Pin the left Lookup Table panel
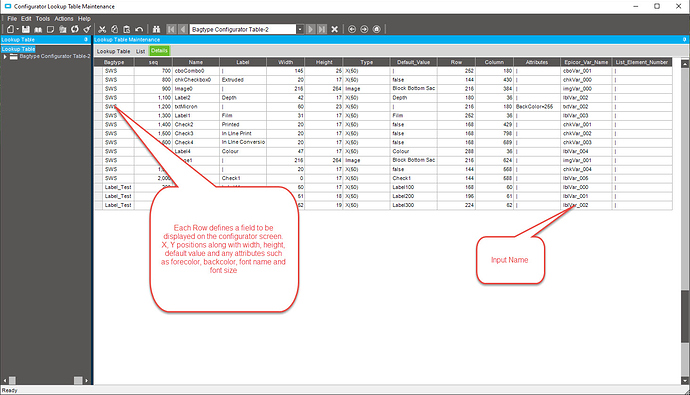The height and width of the screenshot is (395, 690). (x=86, y=40)
